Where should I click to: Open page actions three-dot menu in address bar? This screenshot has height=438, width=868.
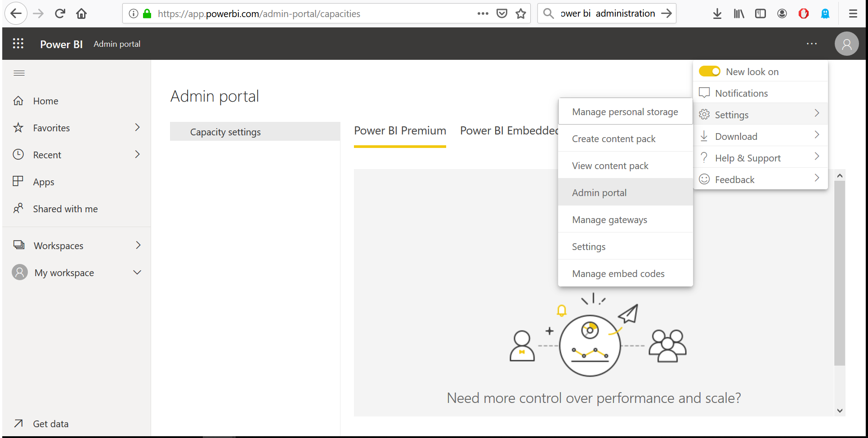coord(483,13)
